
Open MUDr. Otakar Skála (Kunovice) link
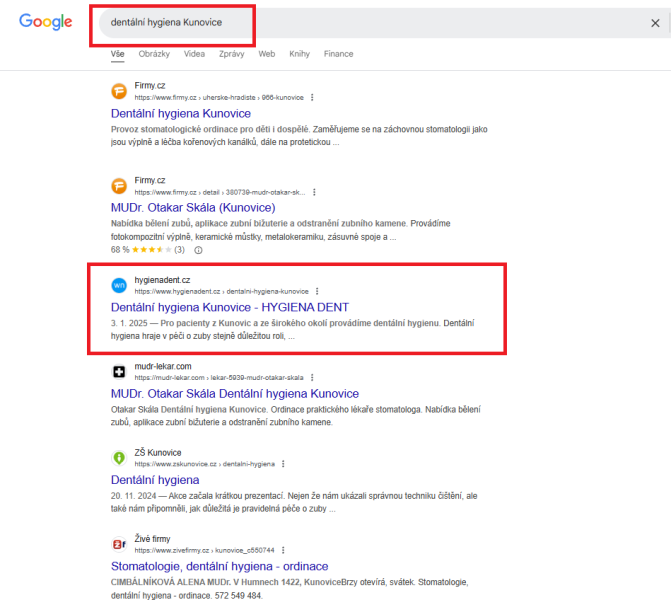[193, 208]
